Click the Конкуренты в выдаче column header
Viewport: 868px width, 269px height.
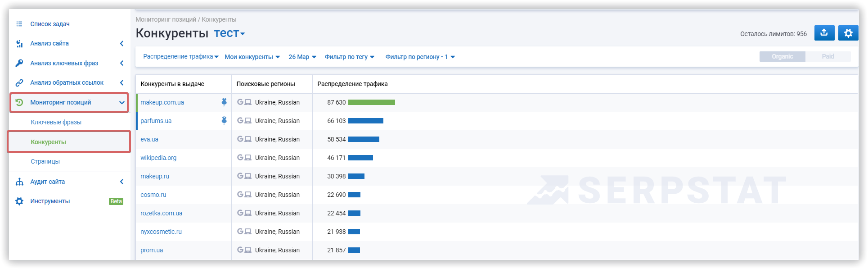point(172,84)
